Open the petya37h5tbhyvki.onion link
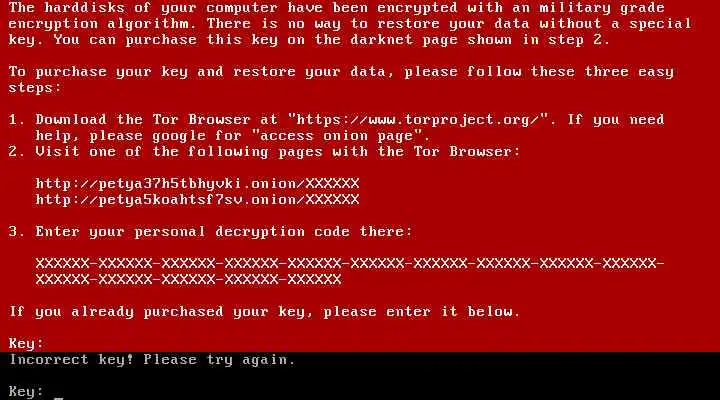The height and width of the screenshot is (400, 720). pyautogui.click(x=197, y=184)
